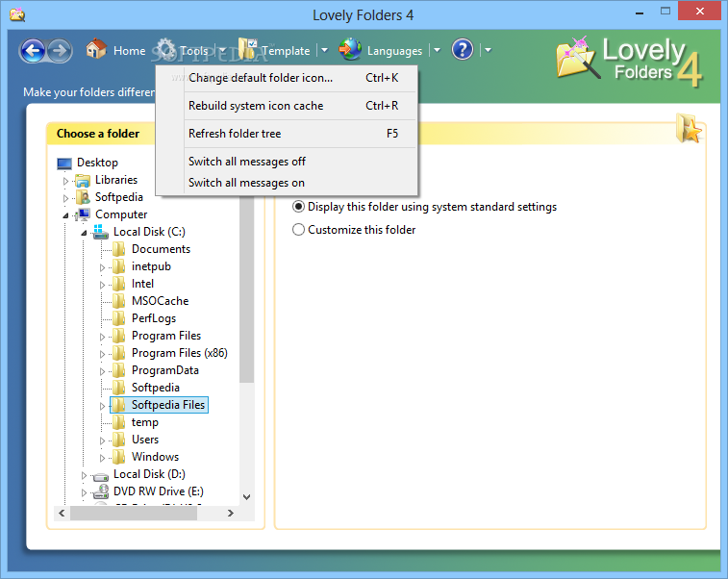Click the starred folder icon in the right panel
The width and height of the screenshot is (728, 579).
[x=689, y=128]
